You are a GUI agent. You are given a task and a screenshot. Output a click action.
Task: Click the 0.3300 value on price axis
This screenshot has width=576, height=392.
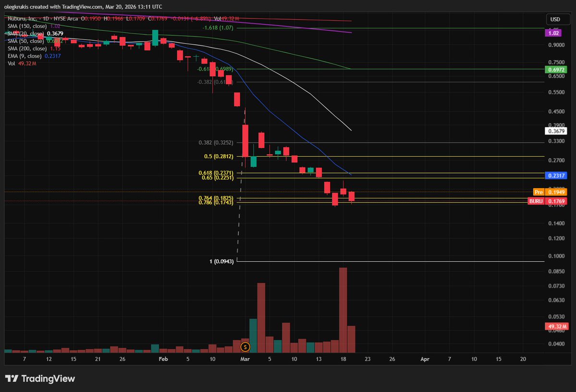(556, 141)
